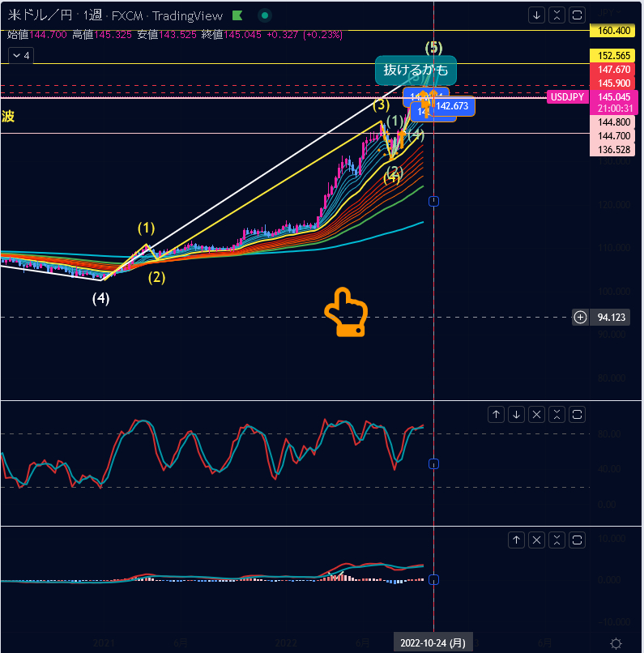Open chart settings gear at bottom right
Image resolution: width=644 pixels, height=653 pixels.
coord(616,643)
